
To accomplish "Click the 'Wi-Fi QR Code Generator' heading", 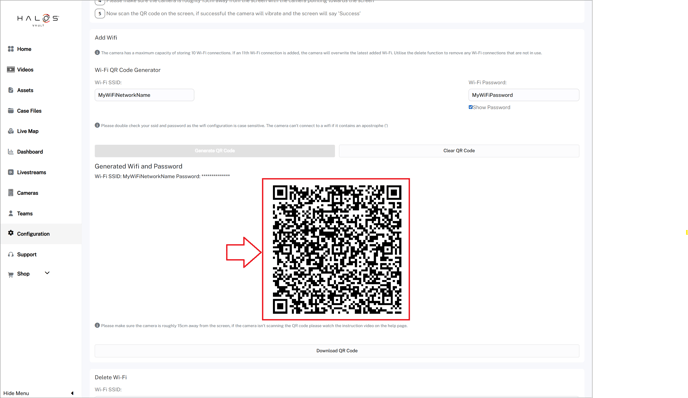I will point(128,70).
